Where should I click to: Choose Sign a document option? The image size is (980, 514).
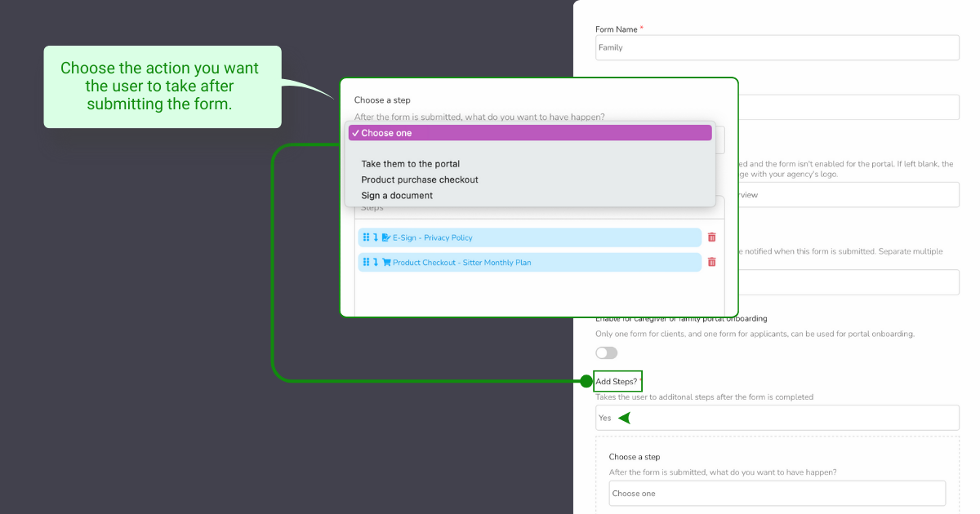[x=397, y=196]
